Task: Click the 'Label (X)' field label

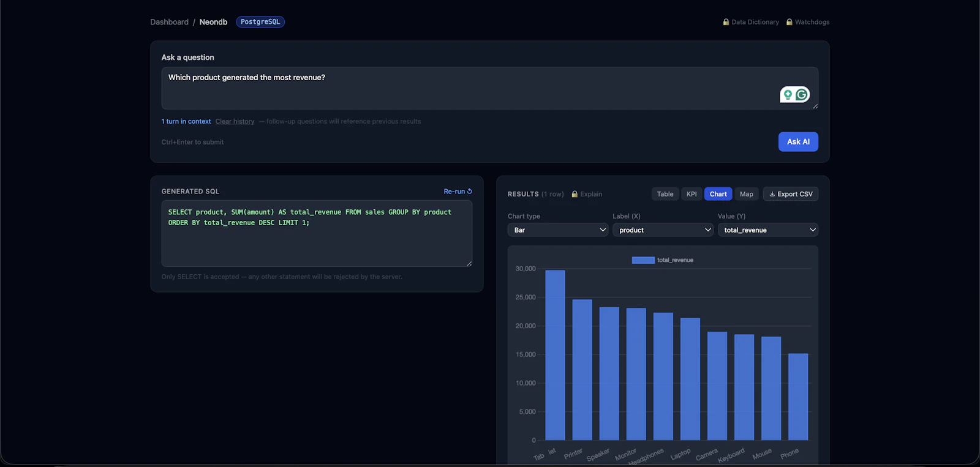Action: [627, 216]
